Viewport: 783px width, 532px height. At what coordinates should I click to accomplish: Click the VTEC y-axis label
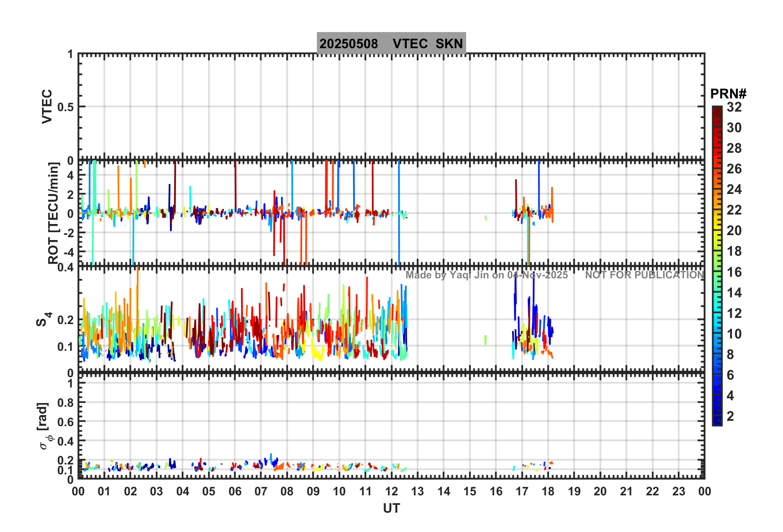tap(47, 106)
